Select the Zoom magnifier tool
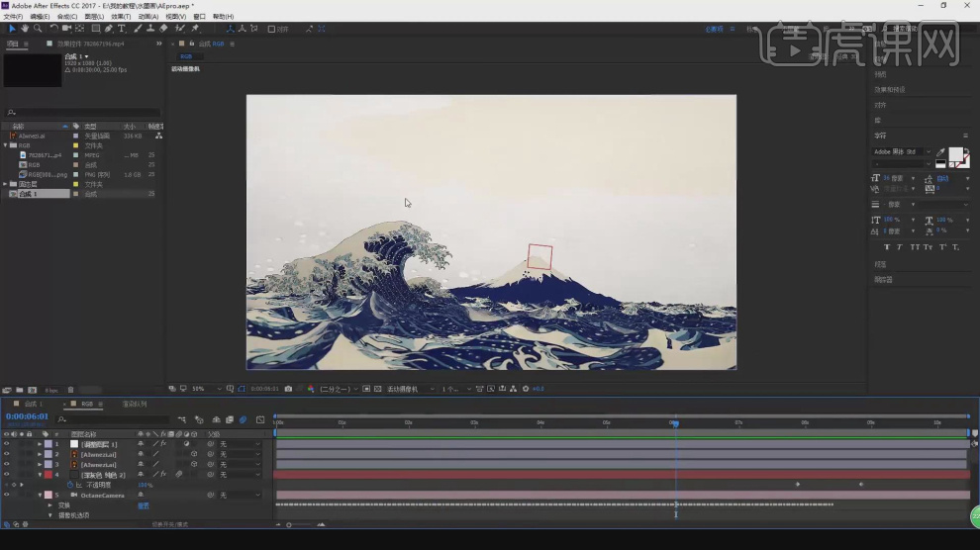This screenshot has height=550, width=980. pyautogui.click(x=38, y=29)
